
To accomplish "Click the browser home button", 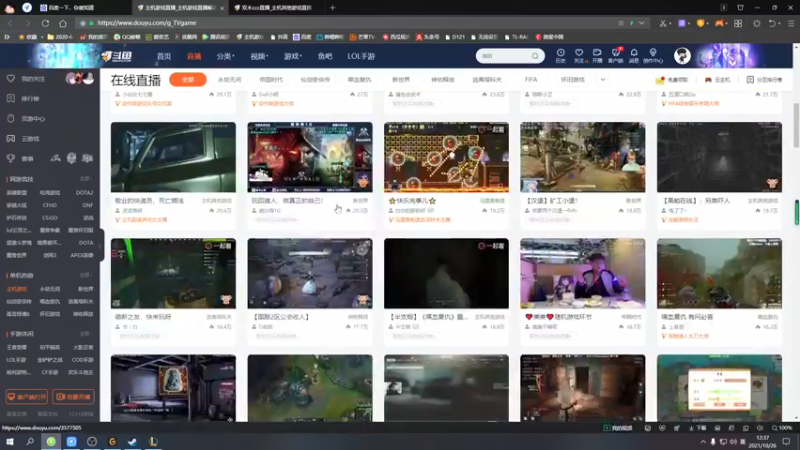I will click(63, 23).
